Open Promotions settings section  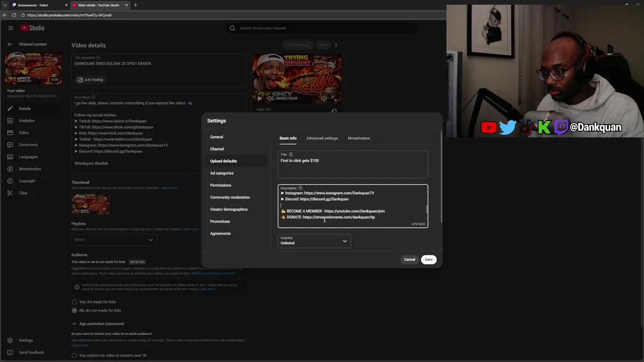click(236, 221)
